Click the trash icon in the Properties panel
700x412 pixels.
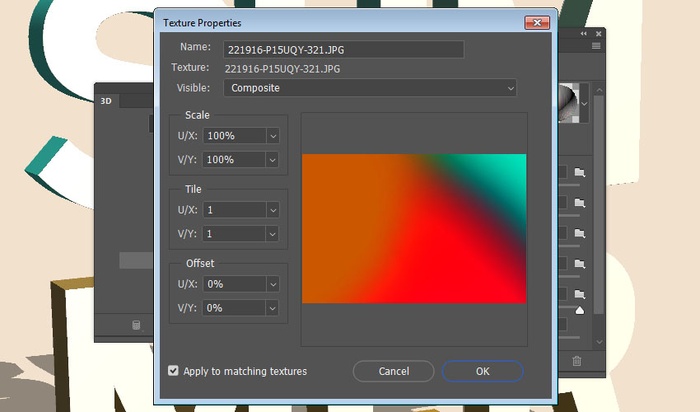pyautogui.click(x=577, y=361)
